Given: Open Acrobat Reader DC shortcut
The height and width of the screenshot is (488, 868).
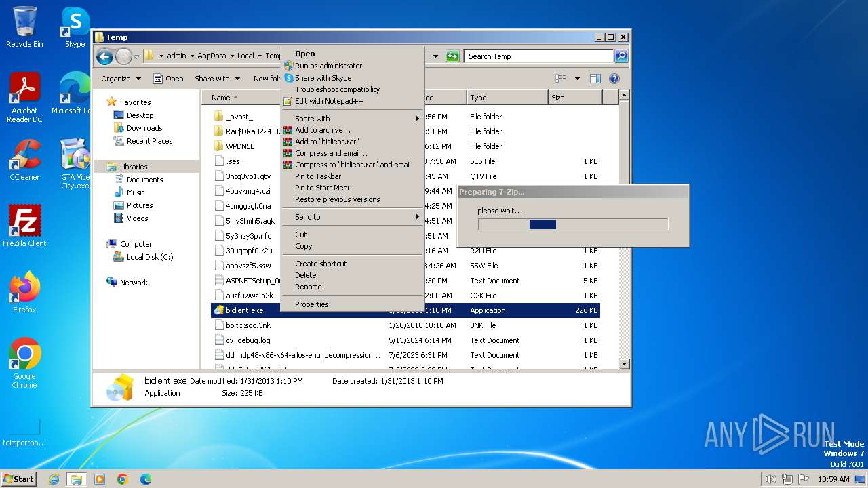Looking at the screenshot, I should [24, 98].
